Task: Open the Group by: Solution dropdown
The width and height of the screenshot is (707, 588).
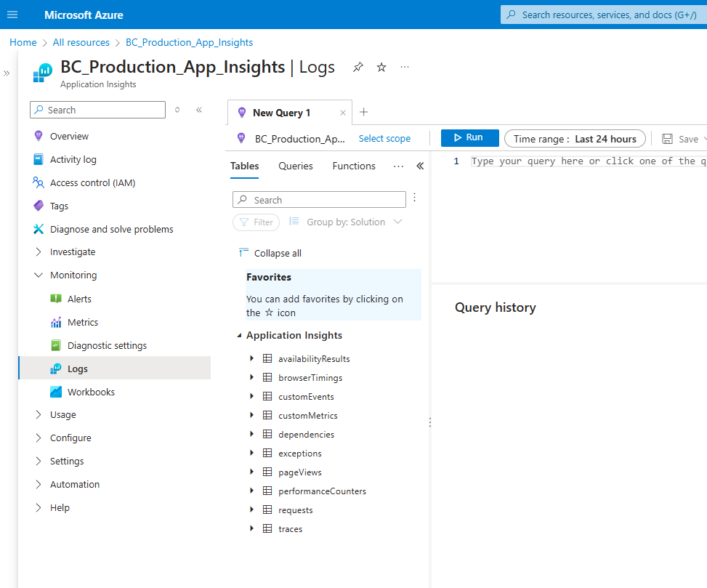Action: [x=345, y=222]
